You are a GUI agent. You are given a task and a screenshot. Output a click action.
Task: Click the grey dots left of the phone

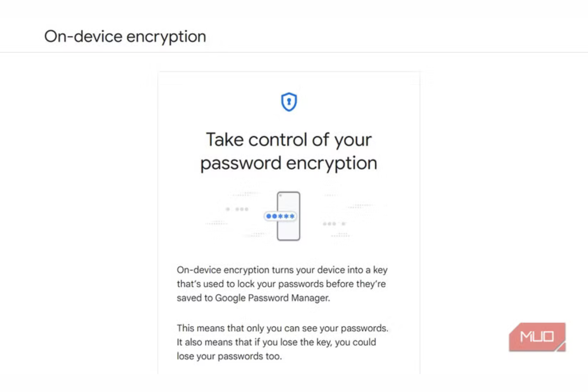click(237, 209)
